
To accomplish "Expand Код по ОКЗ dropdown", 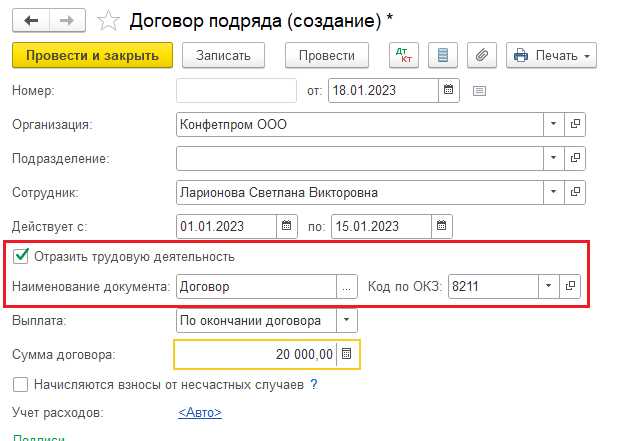I will 549,286.
